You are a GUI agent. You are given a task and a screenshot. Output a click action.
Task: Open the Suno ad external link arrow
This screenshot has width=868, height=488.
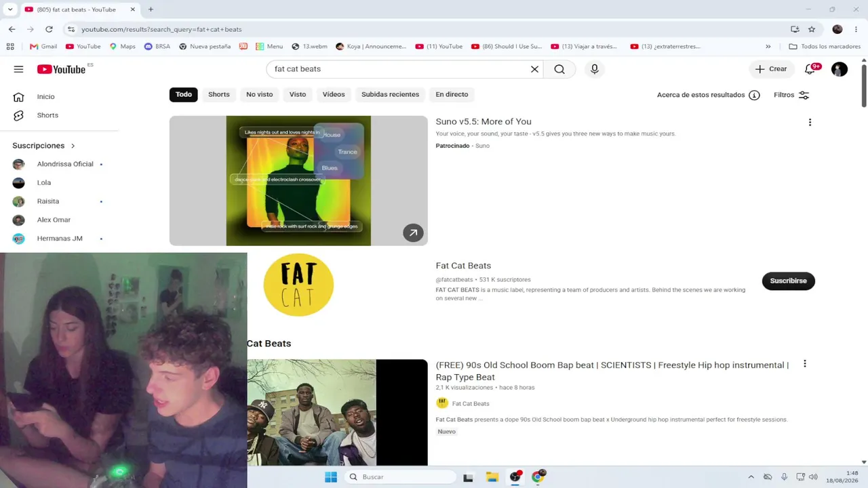click(413, 232)
